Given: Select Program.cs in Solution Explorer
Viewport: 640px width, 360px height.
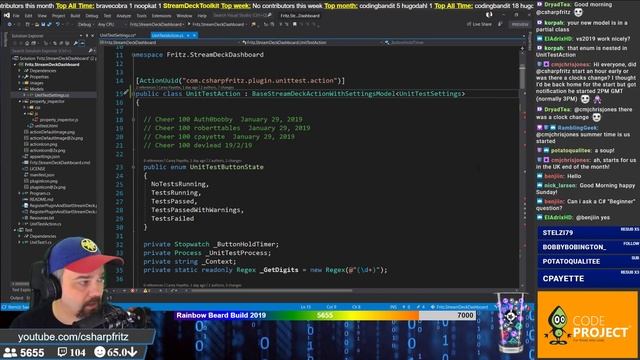Looking at the screenshot, I should [39, 193].
